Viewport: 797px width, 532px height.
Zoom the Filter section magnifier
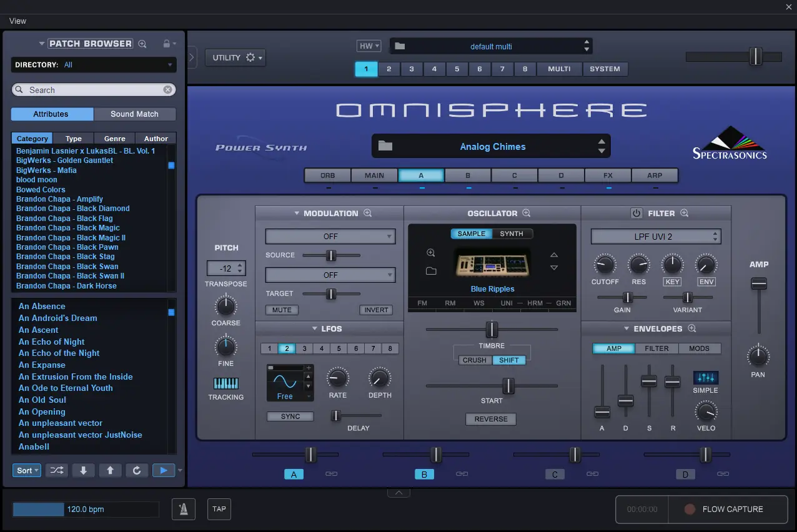coord(685,213)
